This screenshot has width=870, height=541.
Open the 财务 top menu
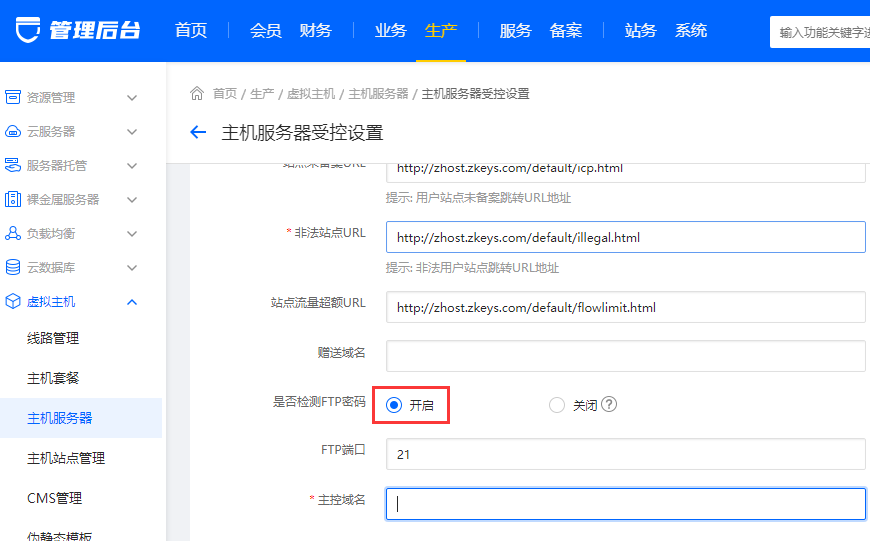click(315, 31)
